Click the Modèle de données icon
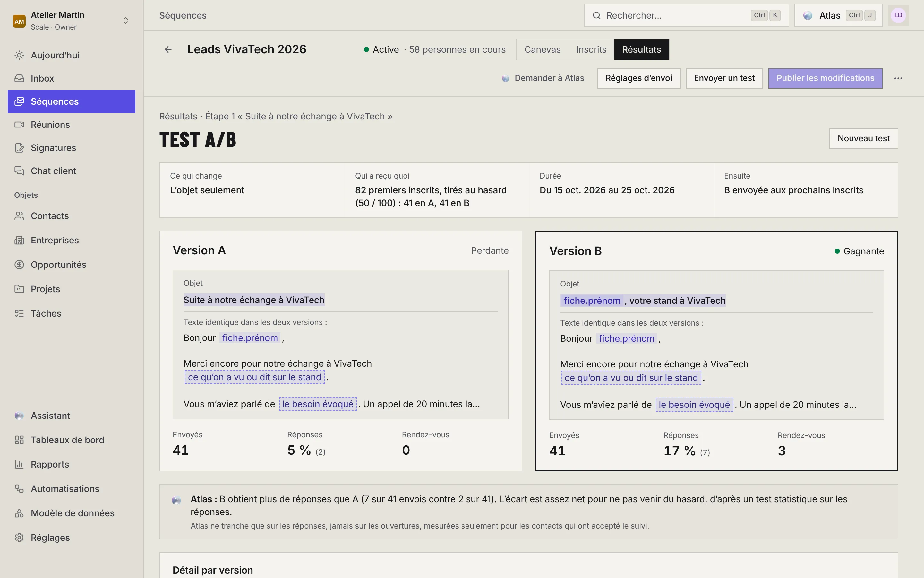Viewport: 924px width, 578px height. [19, 513]
